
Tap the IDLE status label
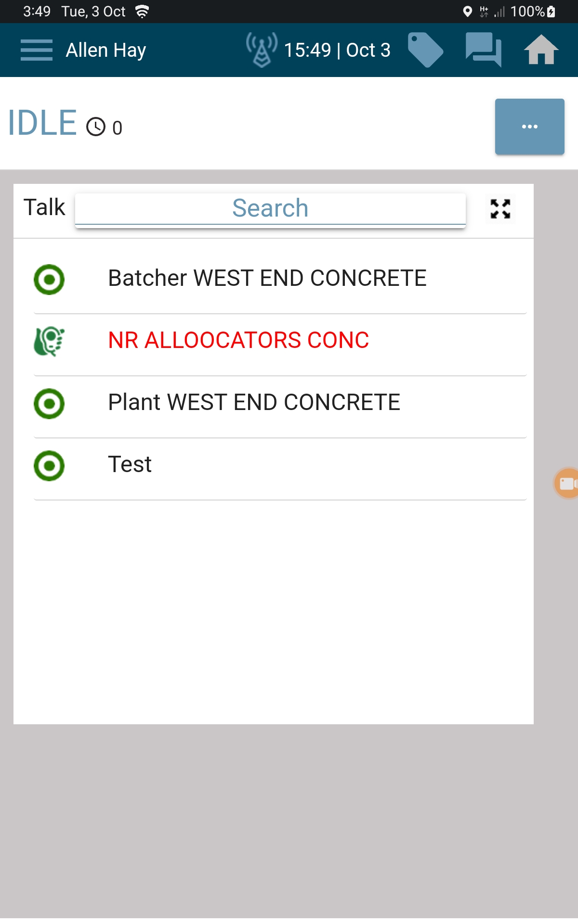point(42,123)
